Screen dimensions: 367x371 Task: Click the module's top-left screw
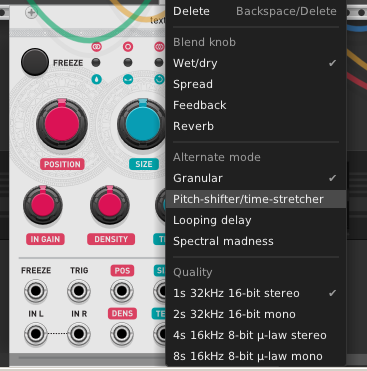(31, 13)
